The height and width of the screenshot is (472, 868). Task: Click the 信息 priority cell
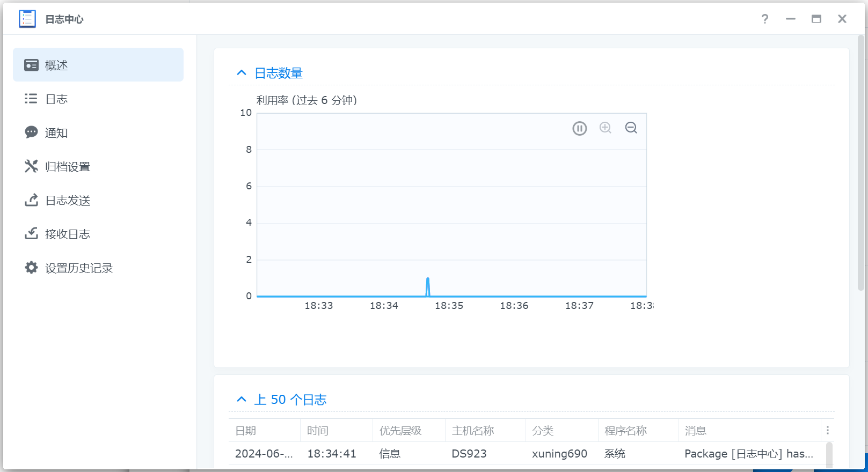point(409,454)
